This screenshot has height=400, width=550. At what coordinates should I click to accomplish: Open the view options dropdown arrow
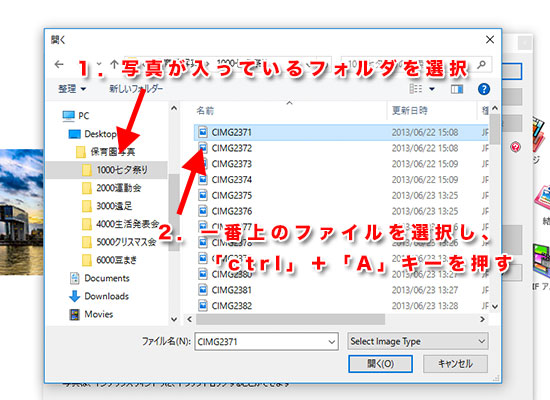432,89
